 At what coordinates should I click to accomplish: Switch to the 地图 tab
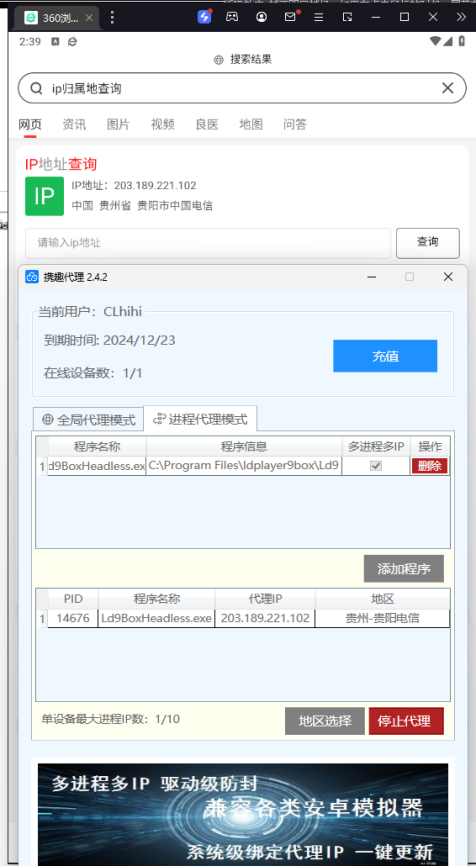coord(251,124)
